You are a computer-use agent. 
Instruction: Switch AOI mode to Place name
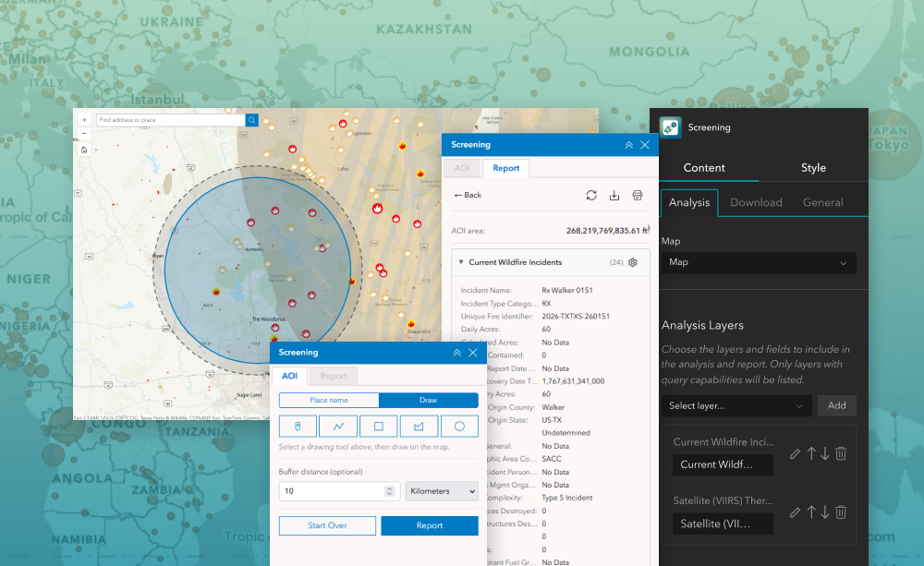point(329,400)
